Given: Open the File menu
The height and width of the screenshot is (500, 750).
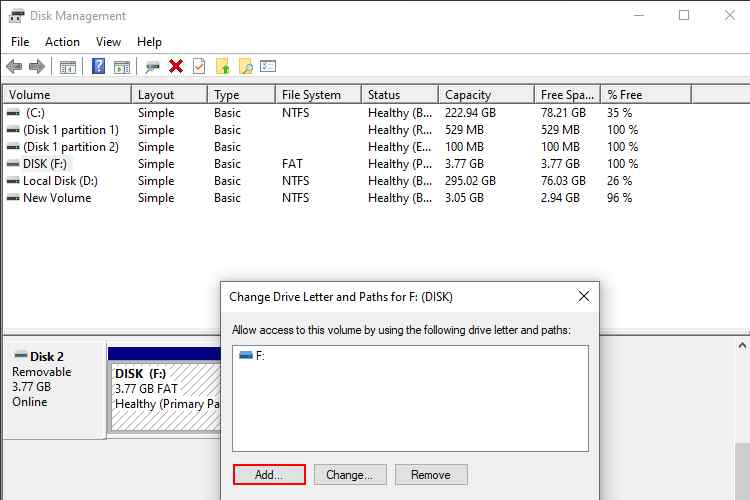Looking at the screenshot, I should [20, 42].
